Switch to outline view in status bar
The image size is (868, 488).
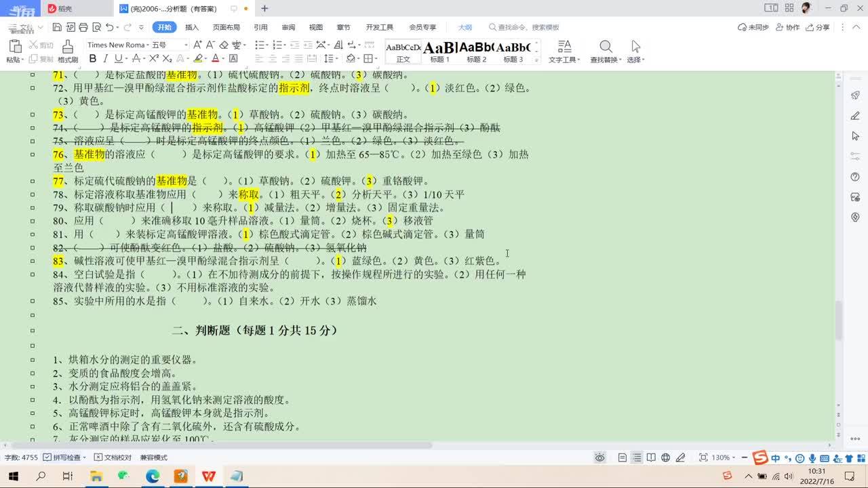tap(637, 457)
